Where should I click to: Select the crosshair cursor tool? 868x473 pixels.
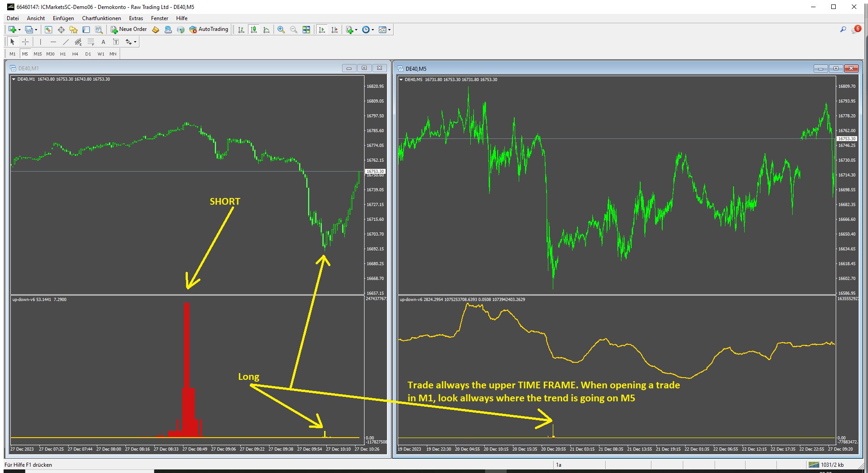[26, 42]
